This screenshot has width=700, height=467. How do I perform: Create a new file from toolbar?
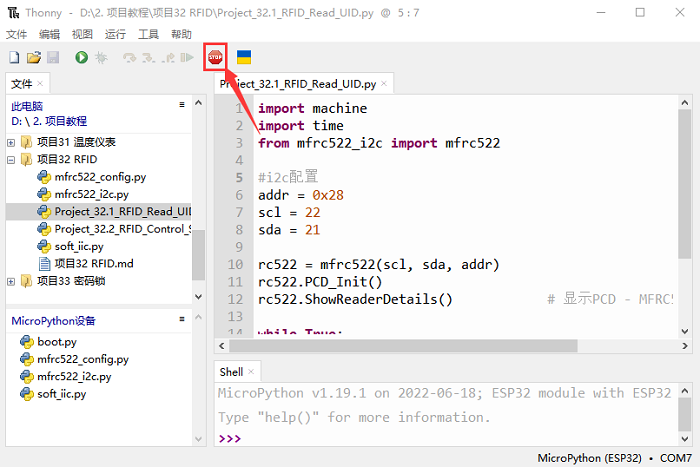pos(14,58)
